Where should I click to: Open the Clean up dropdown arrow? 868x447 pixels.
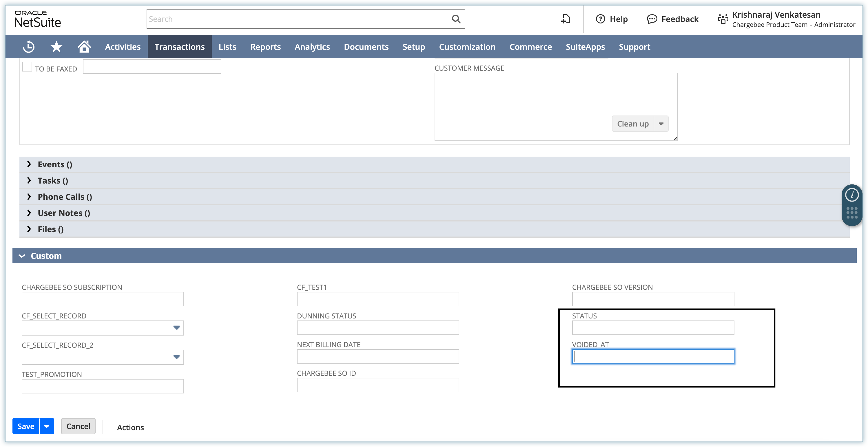[661, 124]
